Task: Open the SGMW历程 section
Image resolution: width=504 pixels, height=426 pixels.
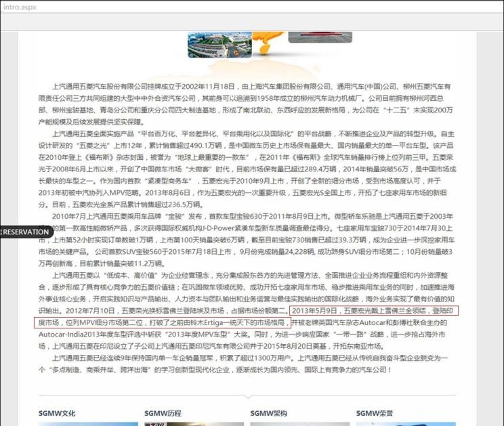Action: click(x=163, y=413)
